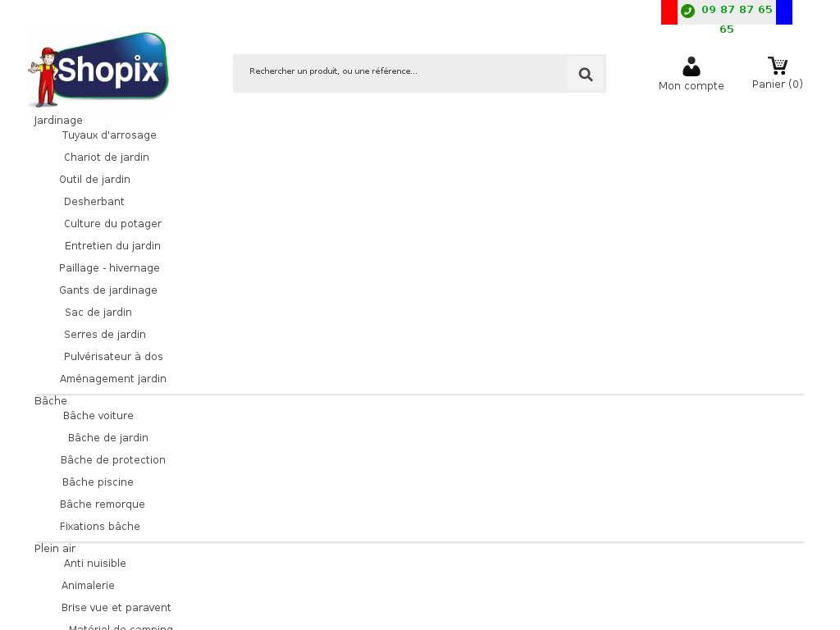Select Brise vue et paravent
Image resolution: width=840 pixels, height=630 pixels.
coord(116,608)
